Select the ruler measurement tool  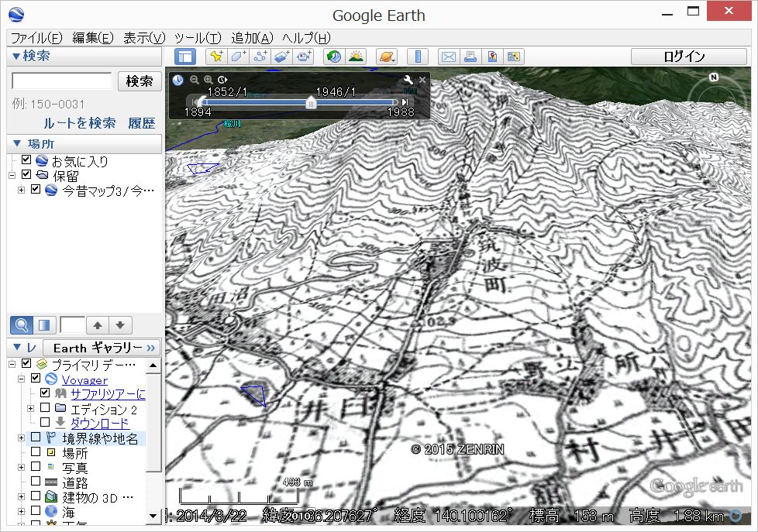click(418, 57)
